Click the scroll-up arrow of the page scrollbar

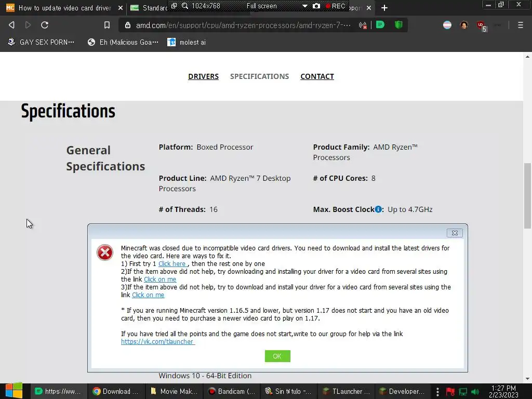click(527, 57)
